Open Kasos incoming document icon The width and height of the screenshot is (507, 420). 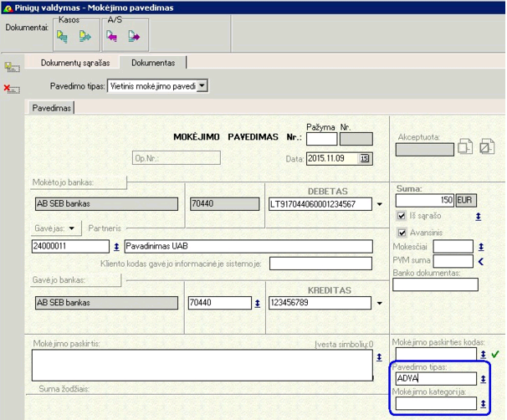coord(63,37)
